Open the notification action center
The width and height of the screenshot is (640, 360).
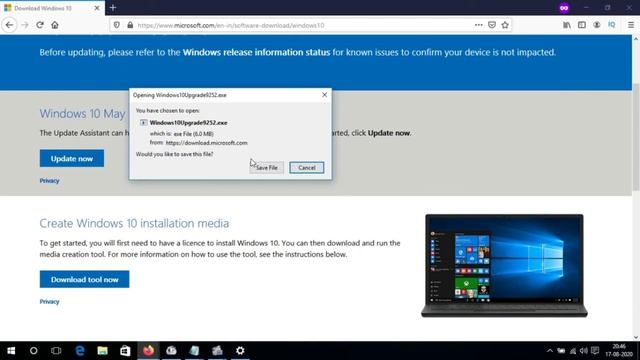coord(595,351)
